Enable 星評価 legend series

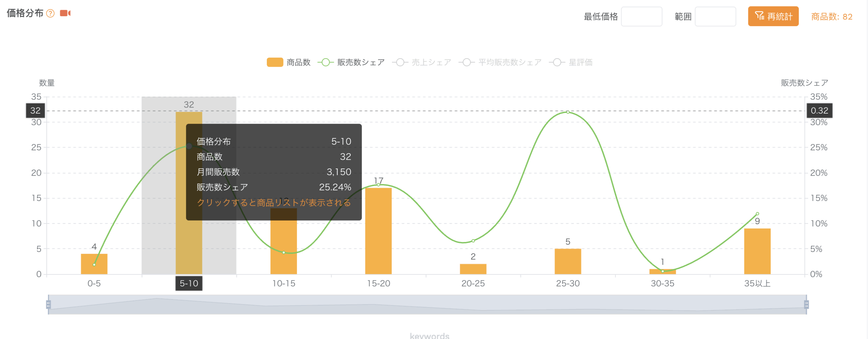(x=571, y=62)
